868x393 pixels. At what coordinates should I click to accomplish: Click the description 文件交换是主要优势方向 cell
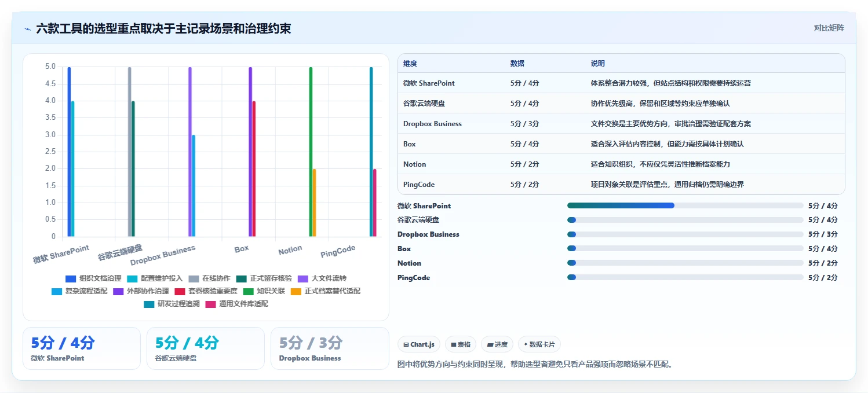[x=671, y=124]
